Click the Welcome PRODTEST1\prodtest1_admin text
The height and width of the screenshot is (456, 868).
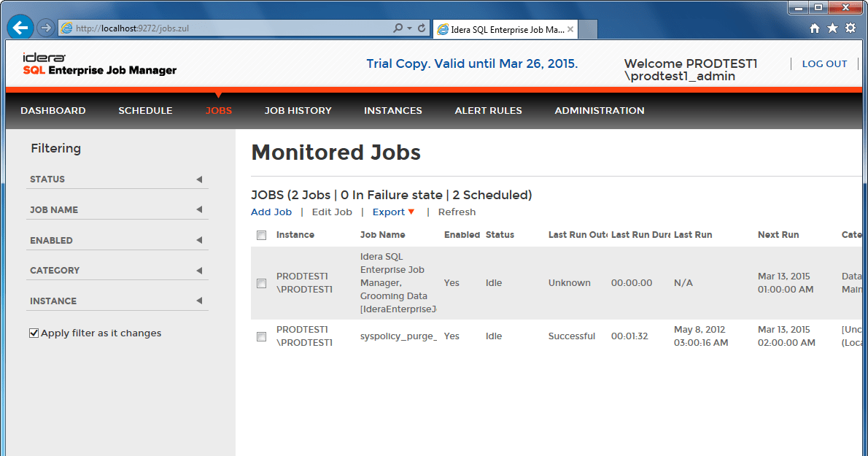click(690, 70)
